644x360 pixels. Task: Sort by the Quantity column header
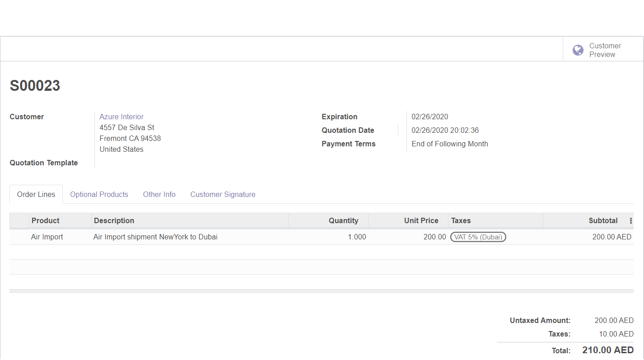coord(343,221)
